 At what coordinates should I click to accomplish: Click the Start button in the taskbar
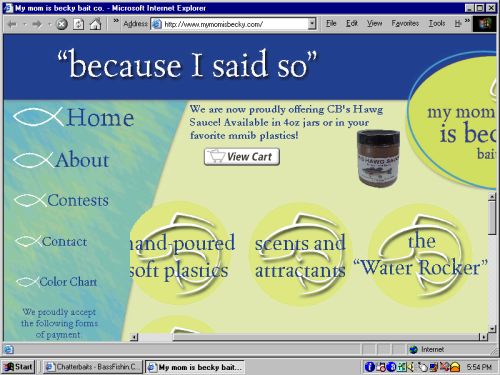[19, 367]
